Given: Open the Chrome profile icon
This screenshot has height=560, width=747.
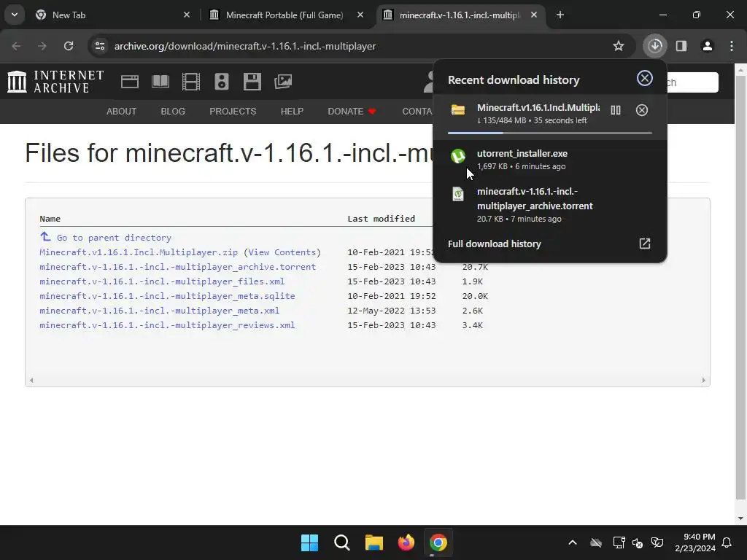Looking at the screenshot, I should tap(708, 46).
